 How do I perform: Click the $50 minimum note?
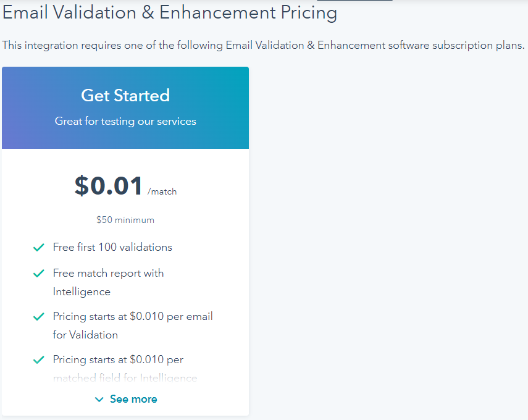(x=125, y=220)
